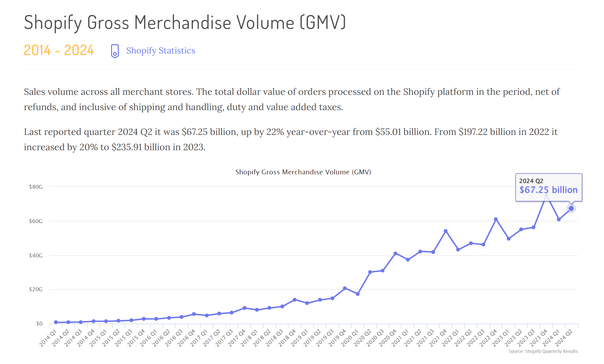
Task: Select the 2014 Q1 data point
Action: coord(56,322)
